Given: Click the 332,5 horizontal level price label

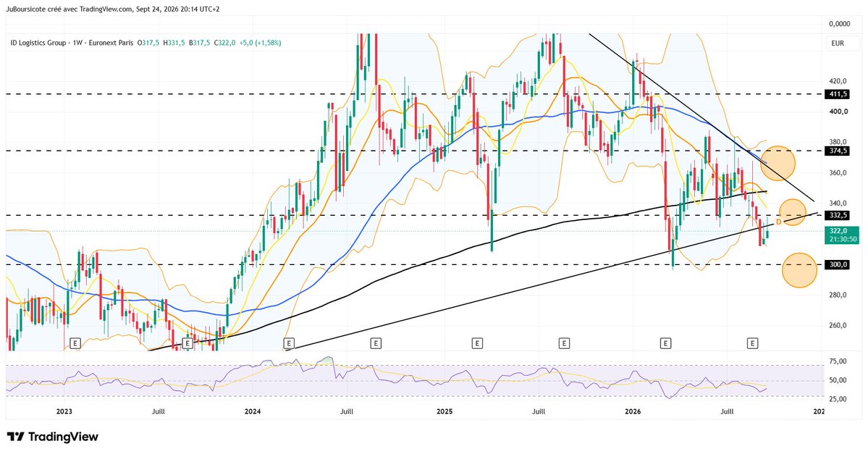Looking at the screenshot, I should tap(838, 215).
